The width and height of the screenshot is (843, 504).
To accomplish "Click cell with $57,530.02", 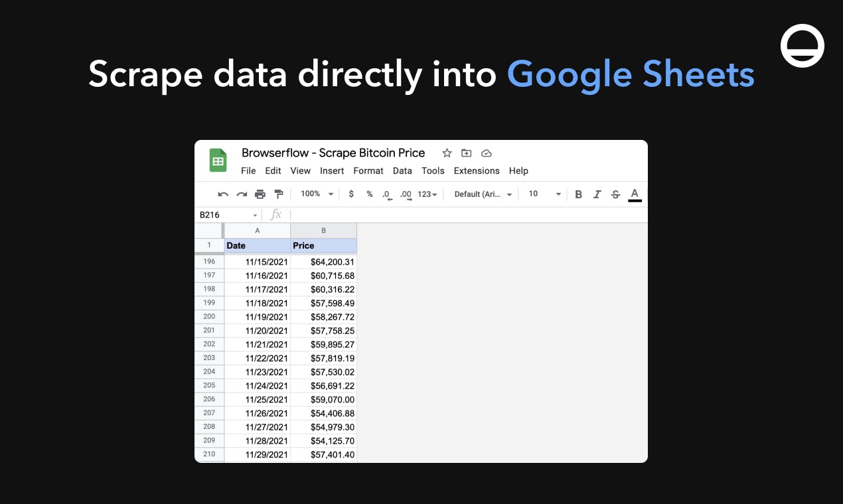I will pos(324,372).
